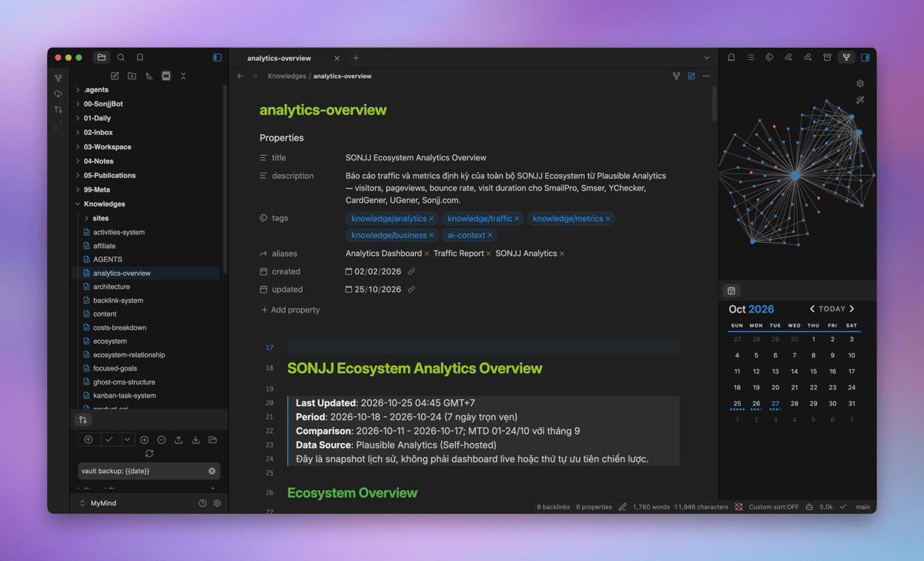Remove the ai-context tag
The image size is (924, 561).
pyautogui.click(x=490, y=235)
